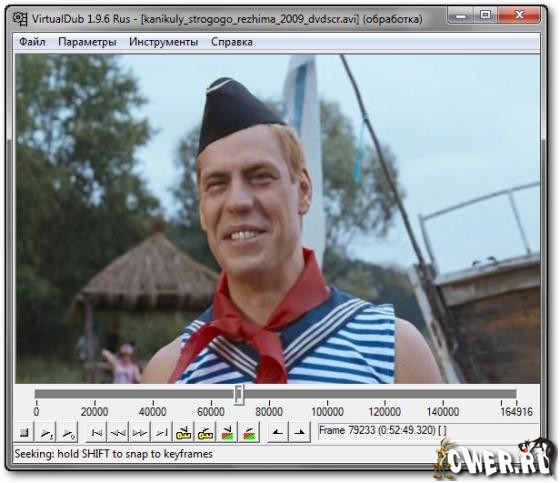Step forward one frame
The width and height of the screenshot is (560, 483).
click(140, 433)
